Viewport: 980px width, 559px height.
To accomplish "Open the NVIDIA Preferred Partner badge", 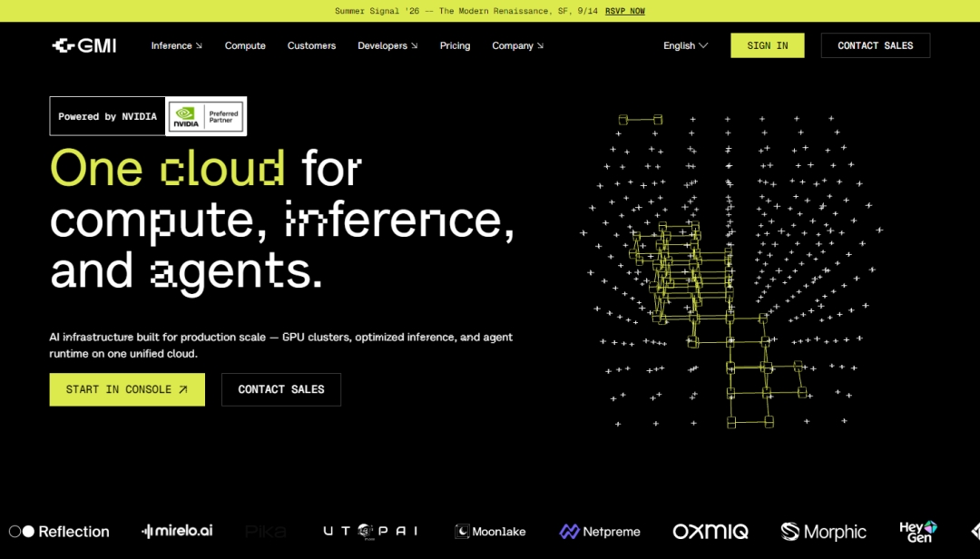I will 206,116.
